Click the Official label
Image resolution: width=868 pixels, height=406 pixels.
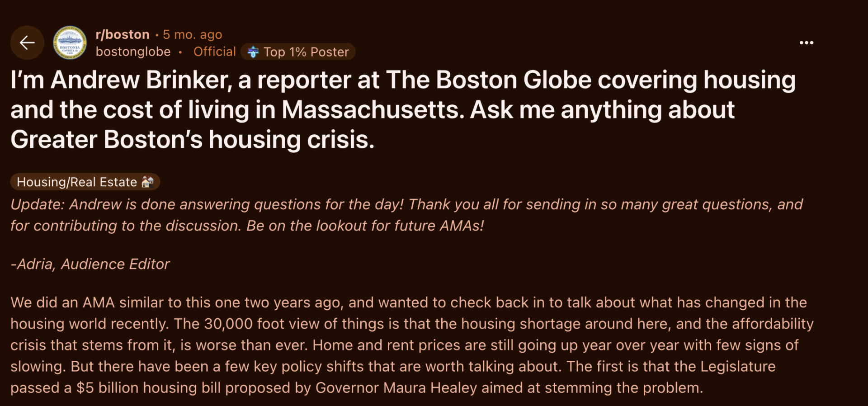pyautogui.click(x=214, y=52)
